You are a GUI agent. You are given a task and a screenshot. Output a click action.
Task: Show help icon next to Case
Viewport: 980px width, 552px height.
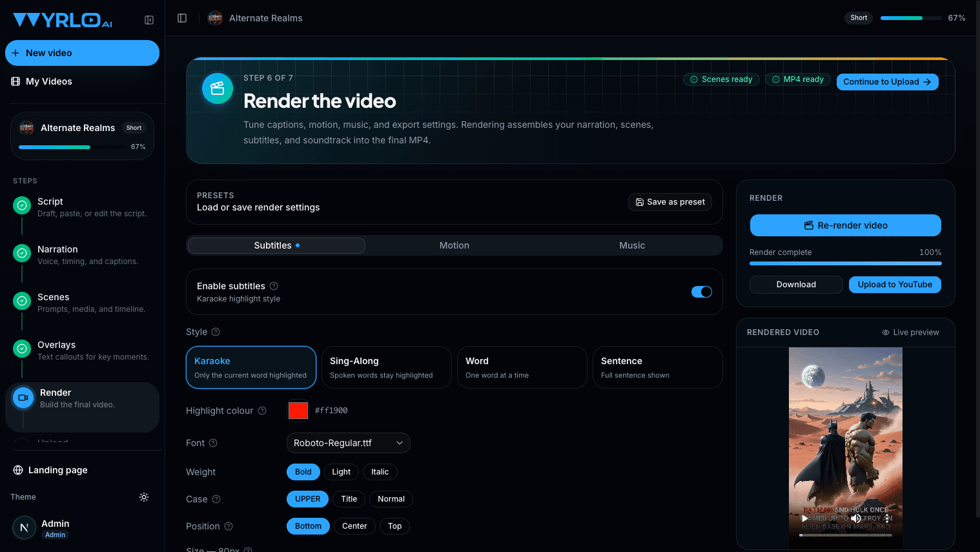click(x=216, y=499)
